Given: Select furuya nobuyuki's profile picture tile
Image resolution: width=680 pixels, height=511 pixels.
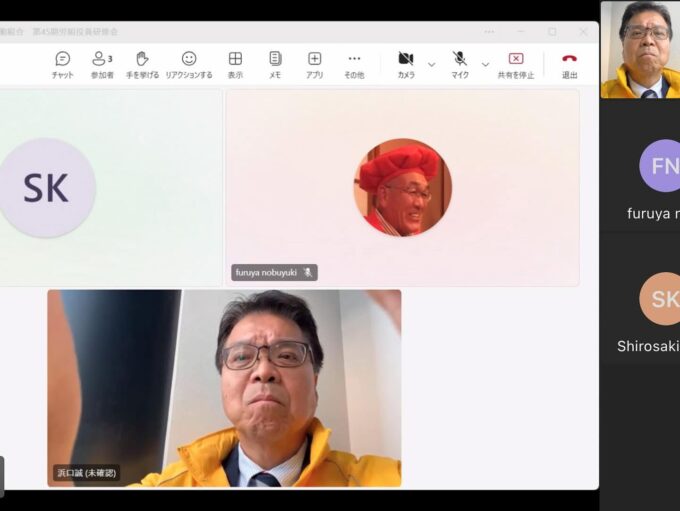Looking at the screenshot, I should (x=402, y=187).
